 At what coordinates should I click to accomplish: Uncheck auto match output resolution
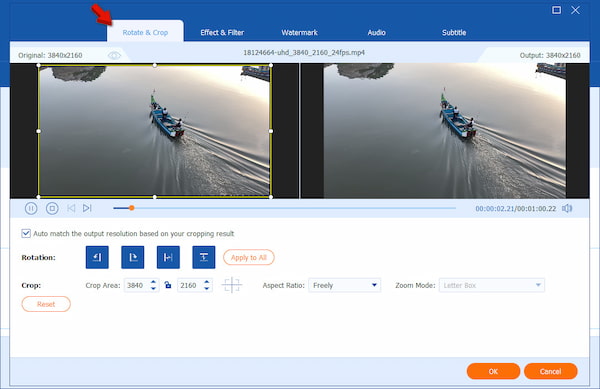(x=26, y=233)
